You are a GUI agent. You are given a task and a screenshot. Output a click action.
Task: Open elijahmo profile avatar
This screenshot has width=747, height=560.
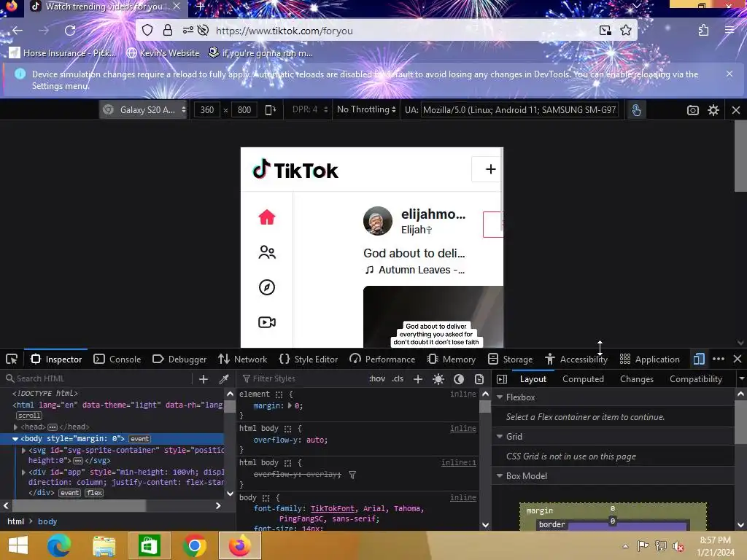pyautogui.click(x=378, y=221)
